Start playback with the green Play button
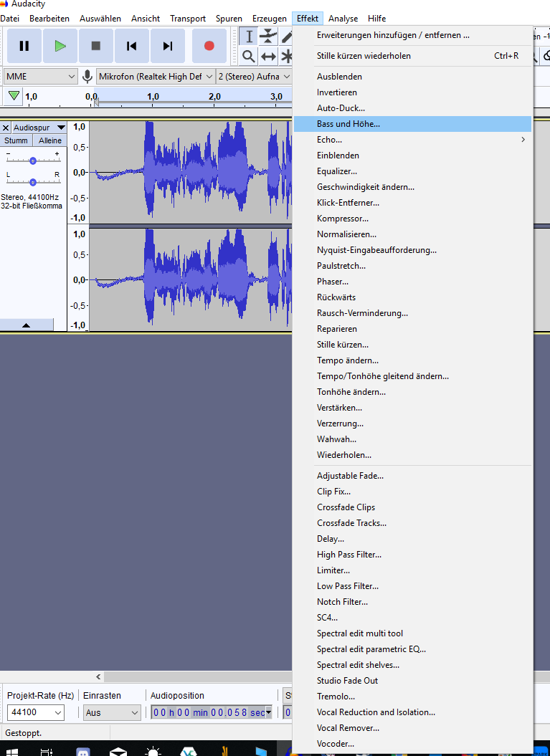The height and width of the screenshot is (756, 550). click(60, 46)
